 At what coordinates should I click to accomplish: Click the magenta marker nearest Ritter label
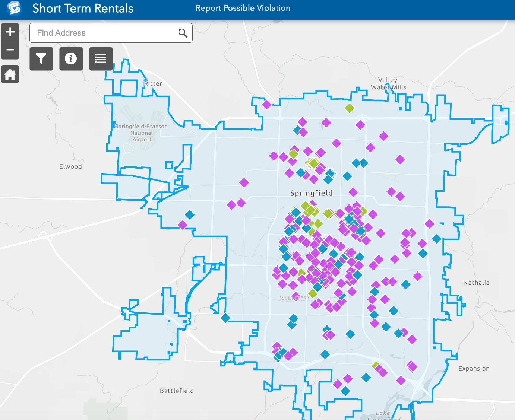pyautogui.click(x=266, y=105)
